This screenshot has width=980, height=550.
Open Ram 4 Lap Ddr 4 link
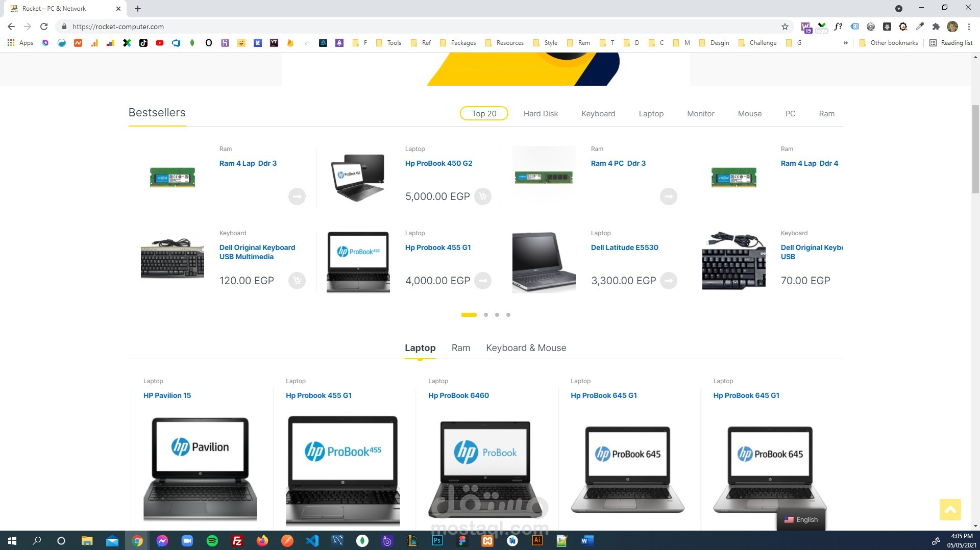tap(809, 163)
